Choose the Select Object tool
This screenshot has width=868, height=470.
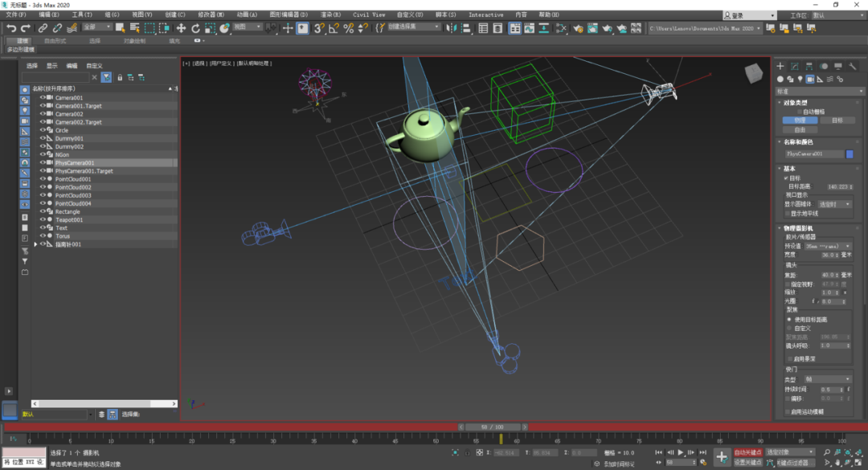(120, 27)
